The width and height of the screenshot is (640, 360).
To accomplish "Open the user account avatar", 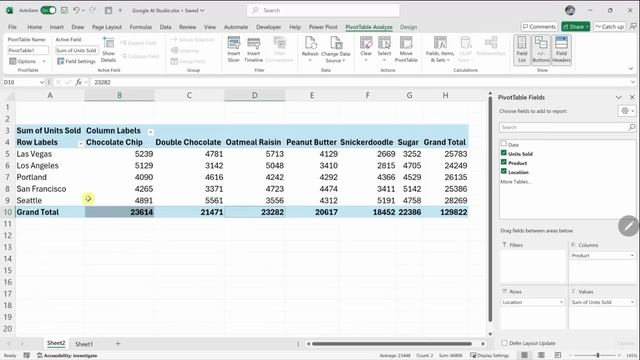I will coord(570,10).
